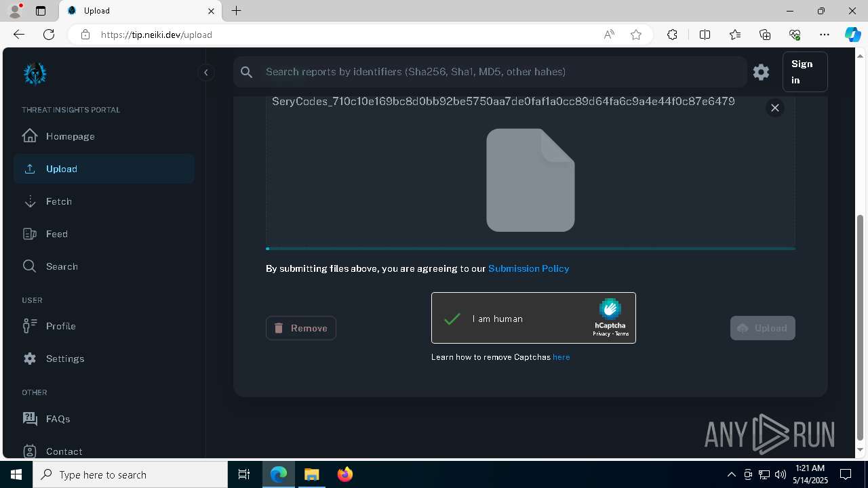Viewport: 868px width, 488px height.
Task: Open the Windows Start menu
Action: click(x=16, y=474)
